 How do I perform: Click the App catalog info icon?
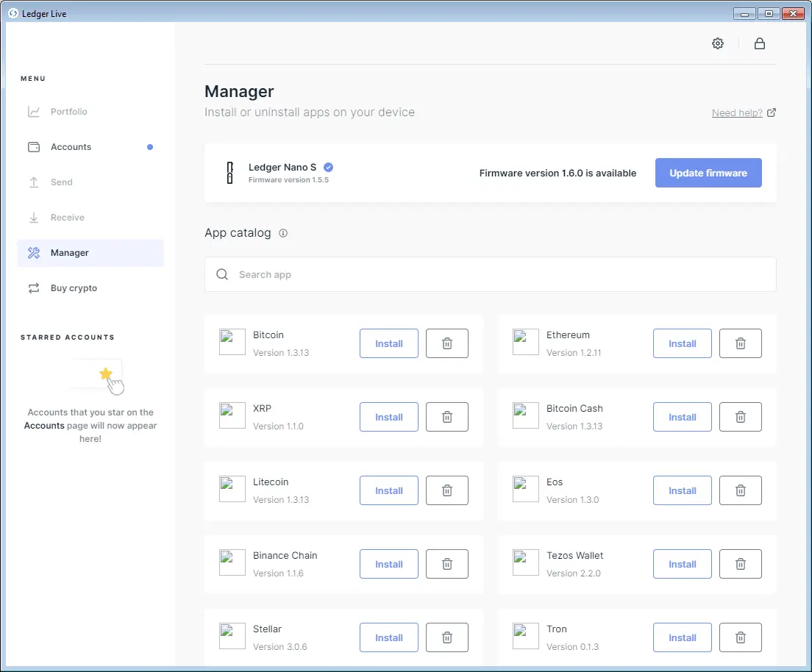point(283,233)
